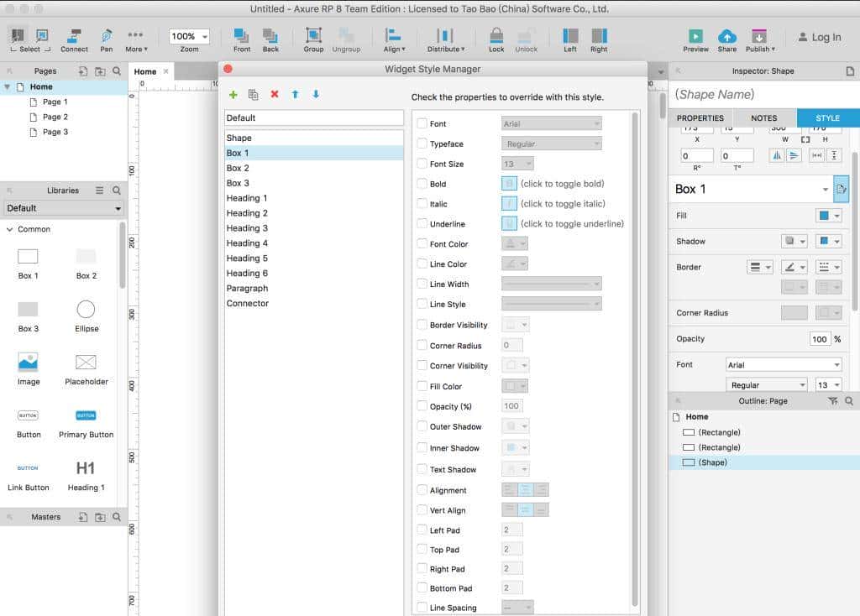Click the Preview toolbar icon

695,39
